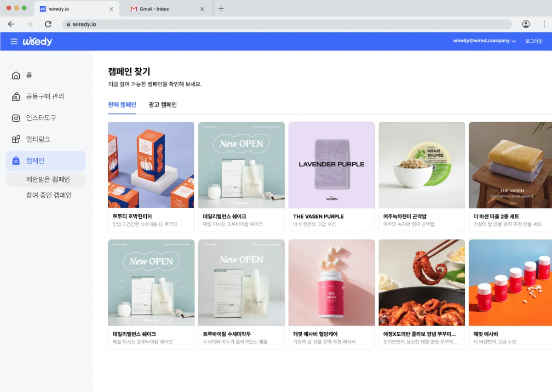Click the 로그아웃 logout button
Image resolution: width=552 pixels, height=392 pixels.
534,41
